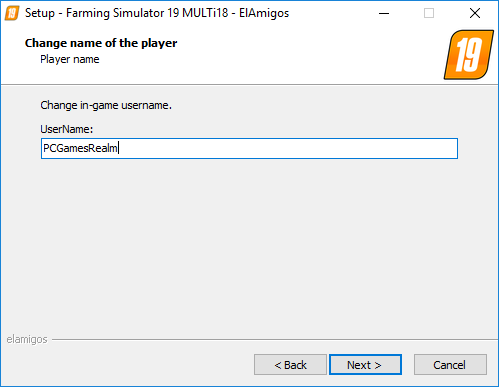Cancel the installation

450,365
